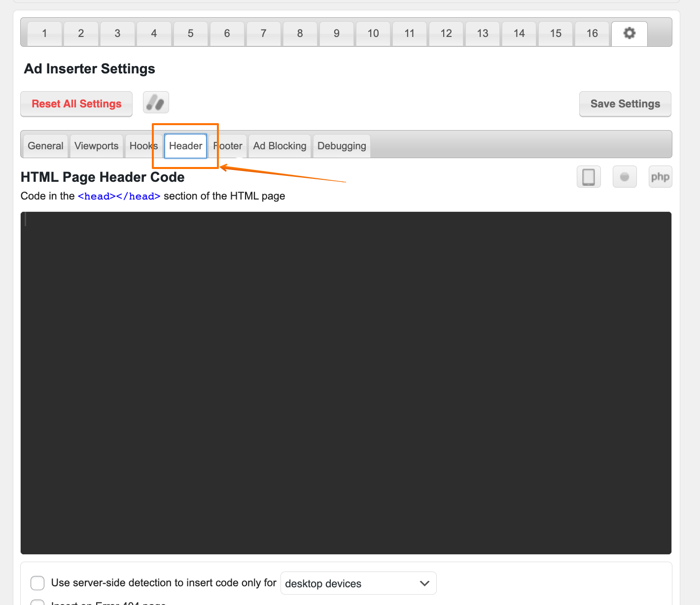Click the plugin logo icon beside Reset All Settings

pos(156,102)
